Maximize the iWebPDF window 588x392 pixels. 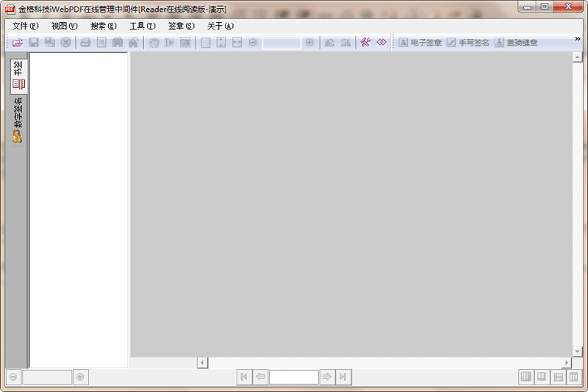point(545,7)
